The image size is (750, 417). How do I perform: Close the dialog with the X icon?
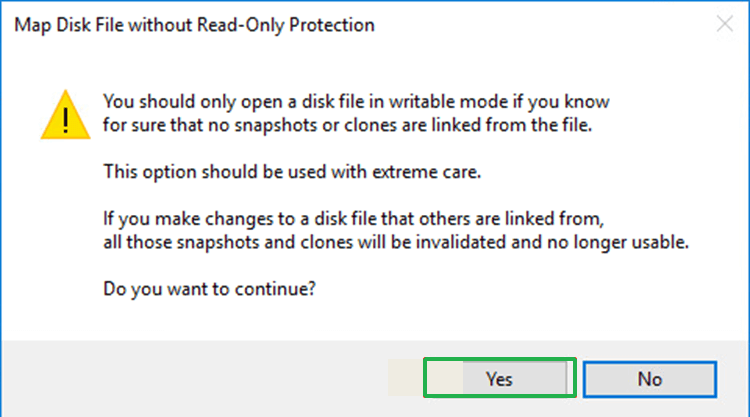(x=725, y=23)
